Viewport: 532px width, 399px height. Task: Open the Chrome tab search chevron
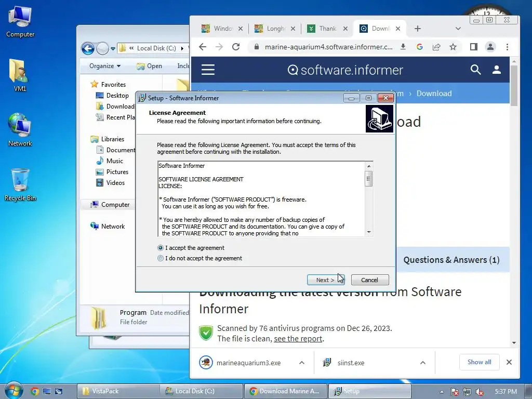(x=458, y=29)
